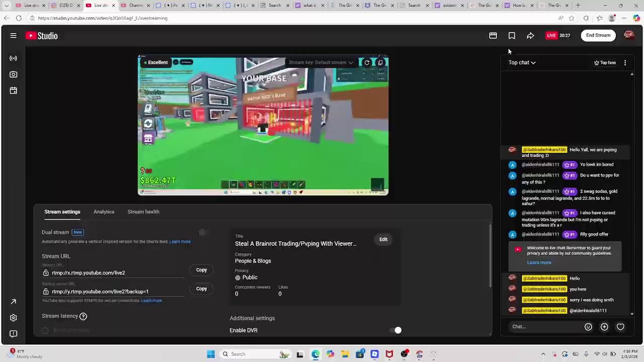Click the browser favorites star icon
644x362 pixels.
click(572, 18)
